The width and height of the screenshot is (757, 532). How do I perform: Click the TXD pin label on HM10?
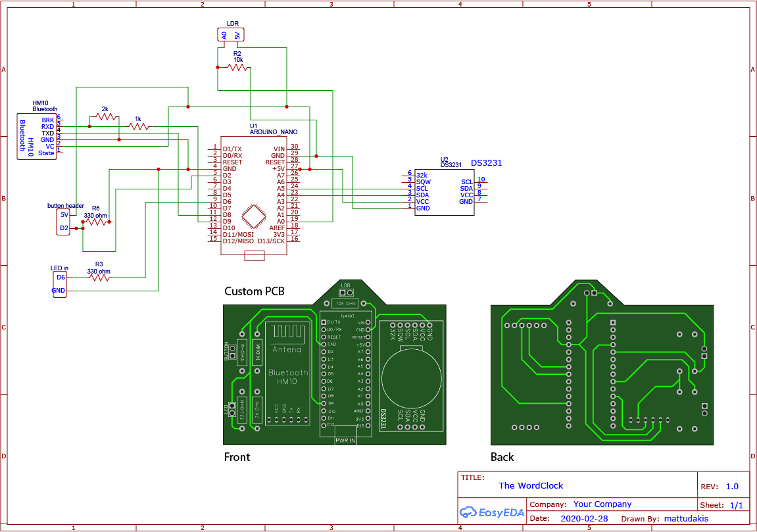click(48, 133)
